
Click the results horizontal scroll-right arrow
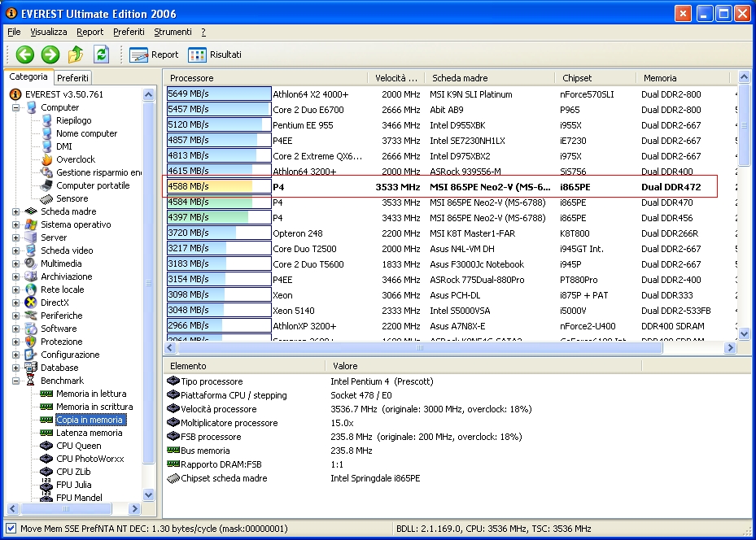point(730,348)
